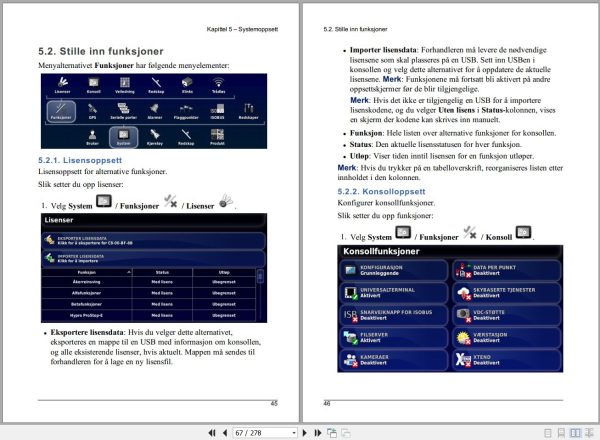The width and height of the screenshot is (600, 440).
Task: Click the Universalterminal Aktivert button
Action: coord(394,293)
